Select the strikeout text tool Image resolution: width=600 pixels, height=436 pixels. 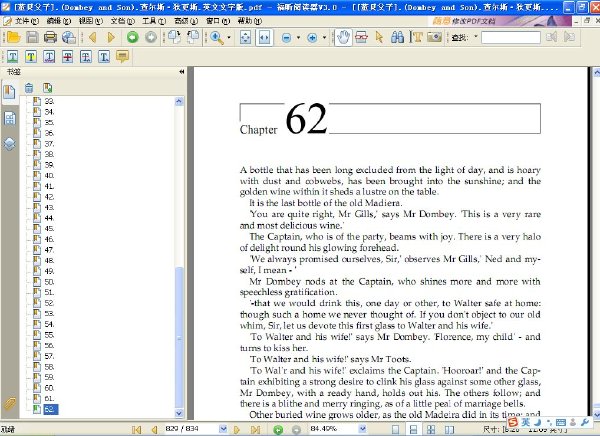point(68,57)
